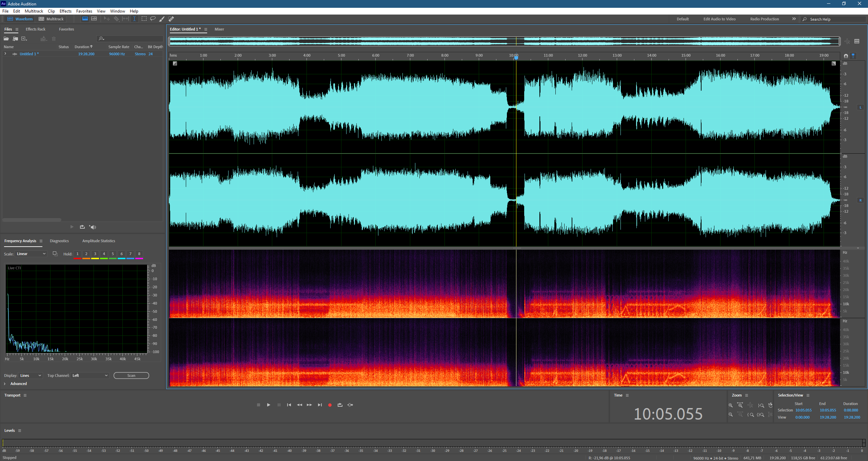The width and height of the screenshot is (868, 461).
Task: Click Hold button 8 in Frequency Analysis
Action: (139, 254)
